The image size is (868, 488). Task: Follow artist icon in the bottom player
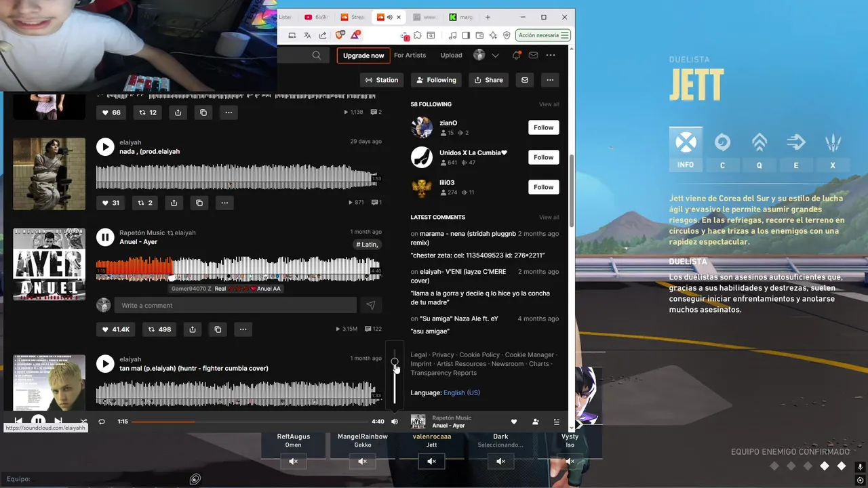[x=535, y=422]
